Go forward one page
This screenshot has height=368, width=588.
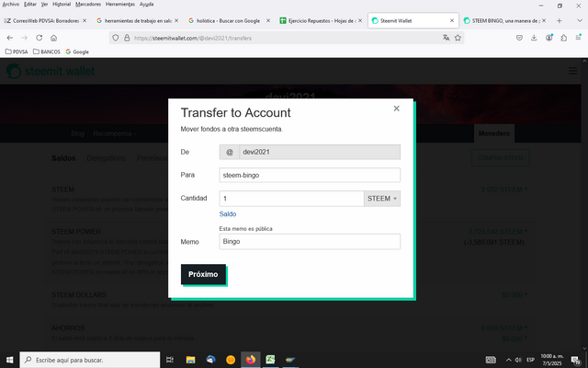tap(25, 38)
